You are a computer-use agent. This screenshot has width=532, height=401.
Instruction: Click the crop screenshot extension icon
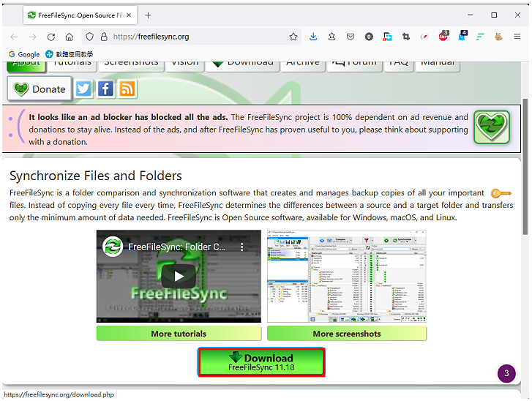coord(406,37)
